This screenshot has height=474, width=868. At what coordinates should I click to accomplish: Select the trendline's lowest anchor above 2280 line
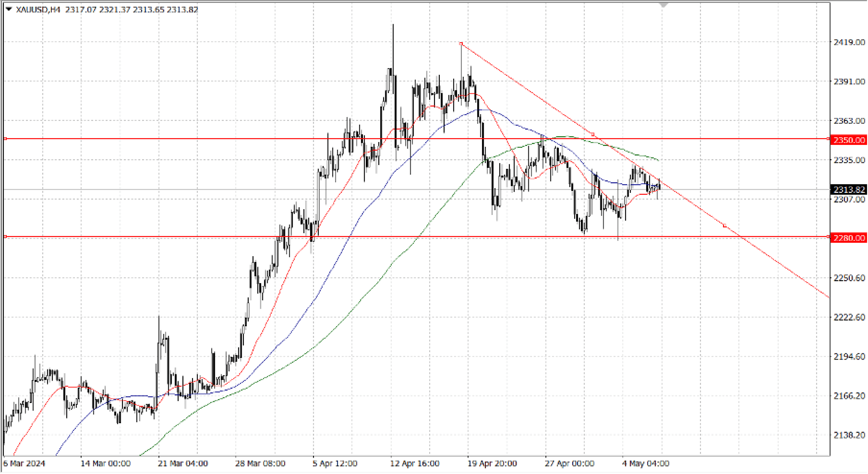coord(725,226)
